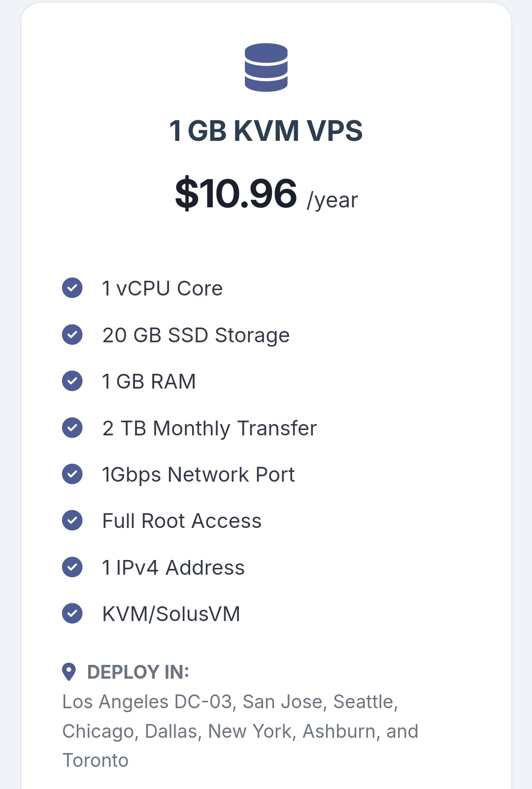The image size is (532, 789).
Task: Click the checkmark beside 1 vCPU Core
Action: 72,288
